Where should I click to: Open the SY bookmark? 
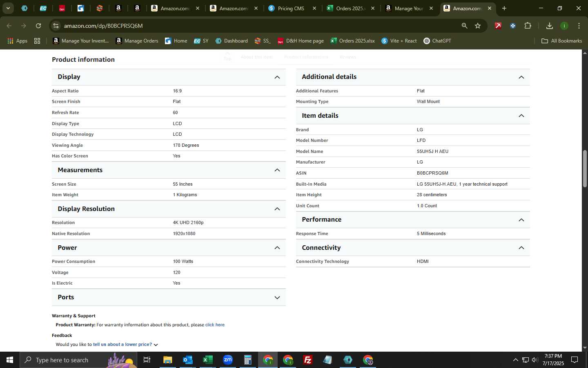201,41
